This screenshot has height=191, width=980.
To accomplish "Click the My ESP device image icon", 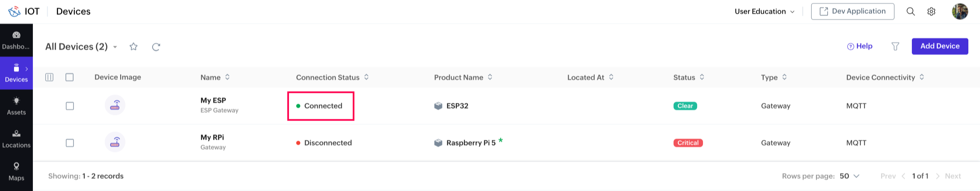I will [x=115, y=105].
